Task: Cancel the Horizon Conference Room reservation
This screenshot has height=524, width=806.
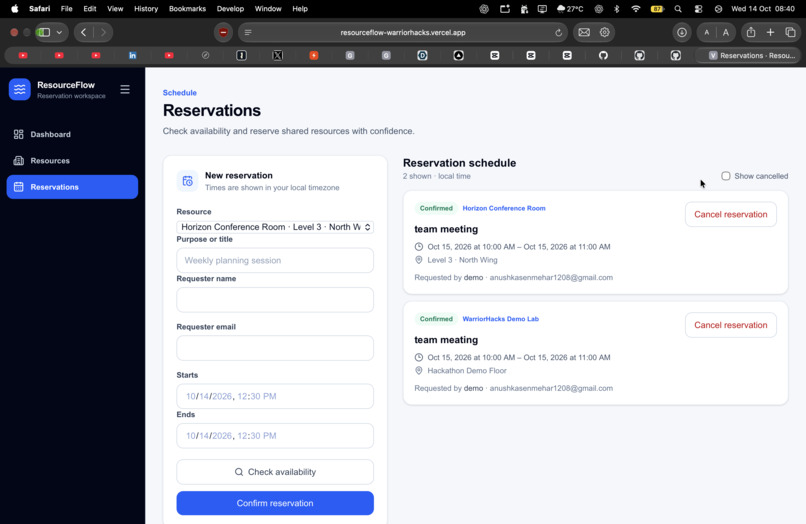Action: pyautogui.click(x=730, y=214)
